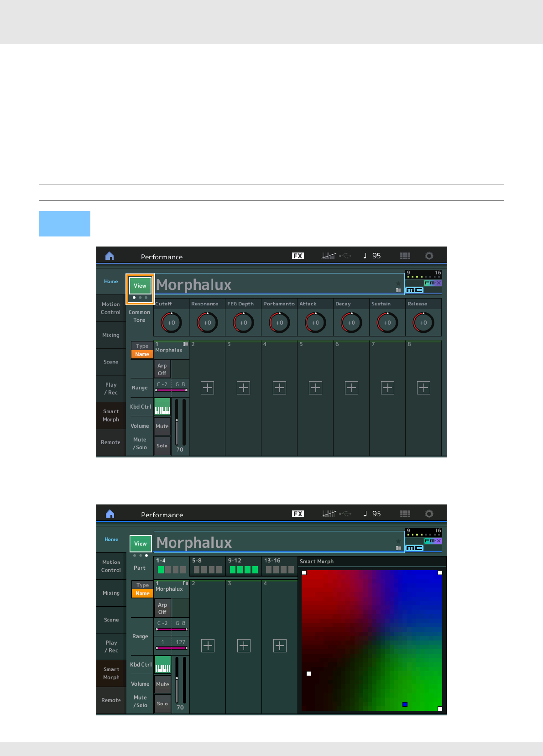Add a part to slot 6 in the upper screen
543x756 pixels.
(x=352, y=388)
